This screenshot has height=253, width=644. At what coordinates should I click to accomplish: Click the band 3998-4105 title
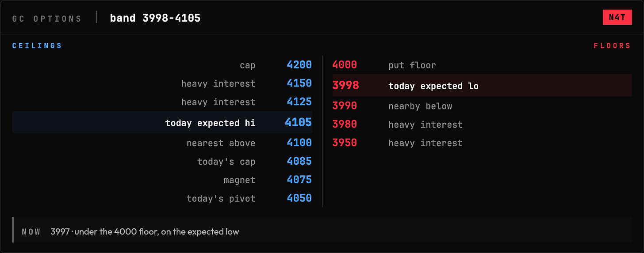[155, 18]
